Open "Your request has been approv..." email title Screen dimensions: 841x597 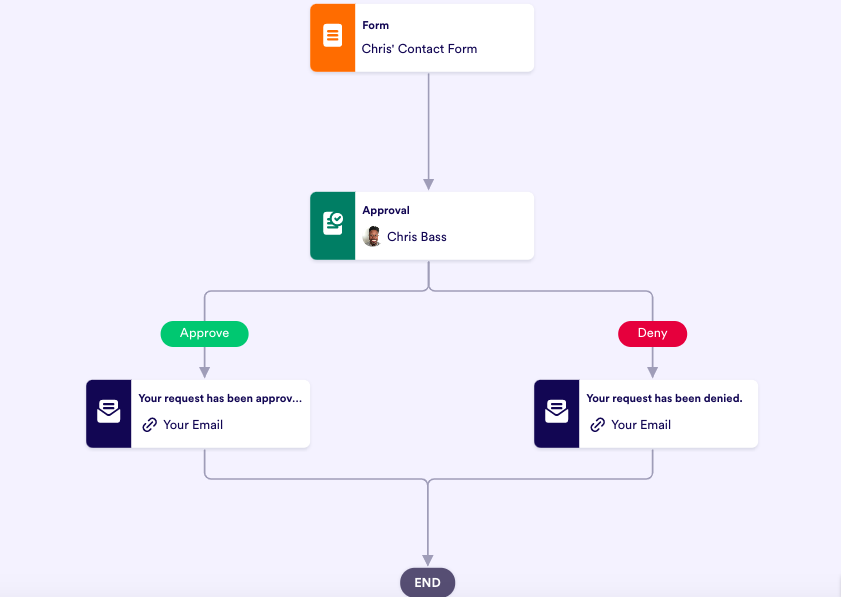[x=220, y=398]
